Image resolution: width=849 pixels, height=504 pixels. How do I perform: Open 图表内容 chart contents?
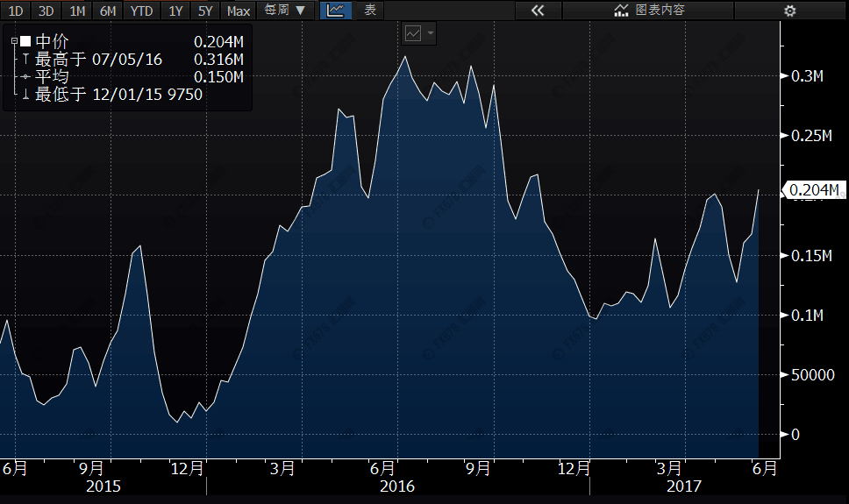[x=649, y=11]
